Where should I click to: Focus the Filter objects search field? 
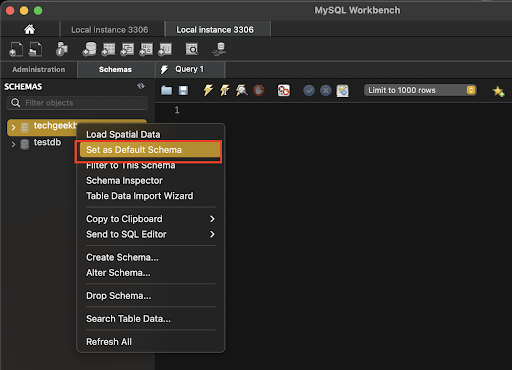click(77, 103)
